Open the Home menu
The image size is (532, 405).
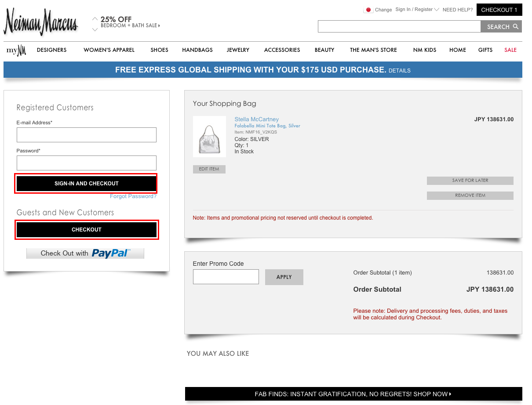click(x=458, y=50)
